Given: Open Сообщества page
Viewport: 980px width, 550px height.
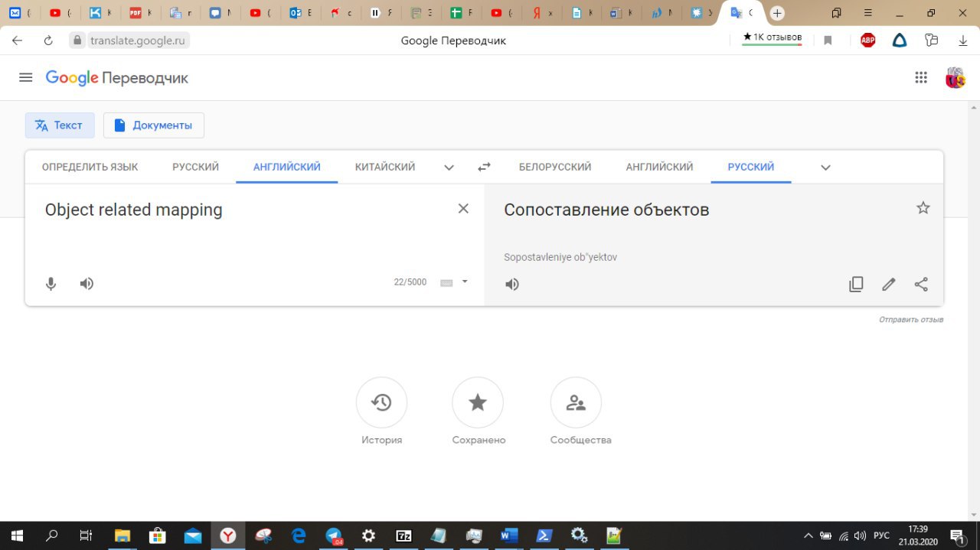Looking at the screenshot, I should [580, 412].
